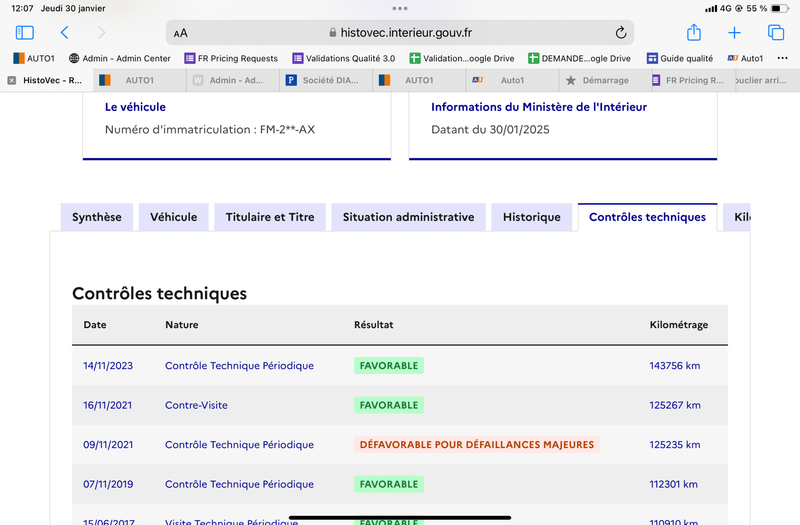Open the three-dot multitasking menu at top
800x525 pixels.
point(400,8)
